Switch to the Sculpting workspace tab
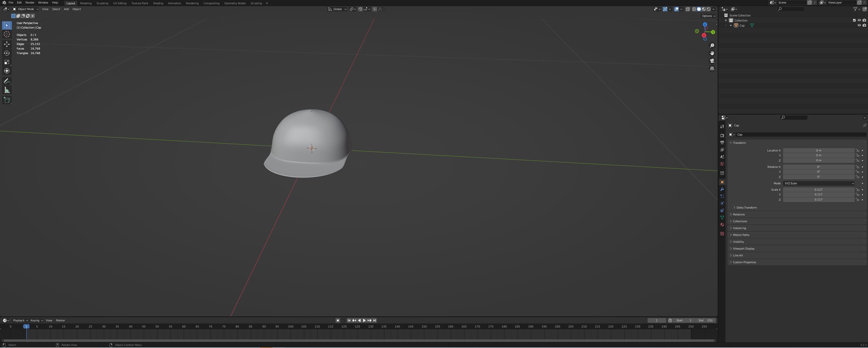 click(102, 3)
